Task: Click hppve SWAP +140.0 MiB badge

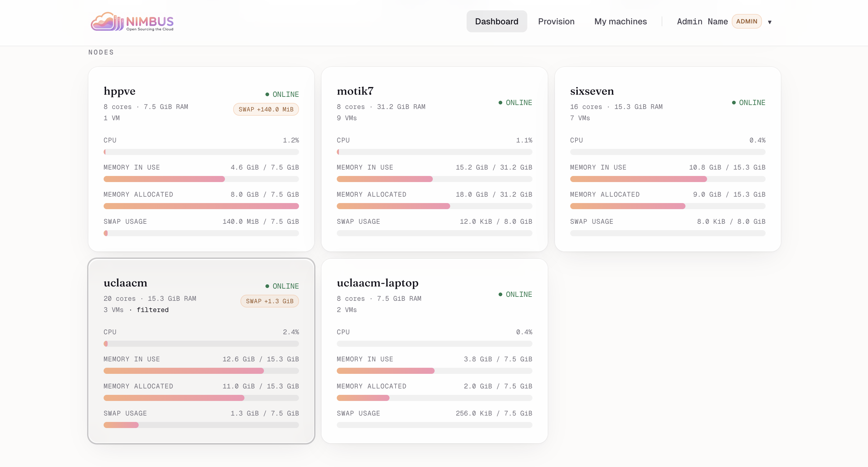Action: coord(266,109)
